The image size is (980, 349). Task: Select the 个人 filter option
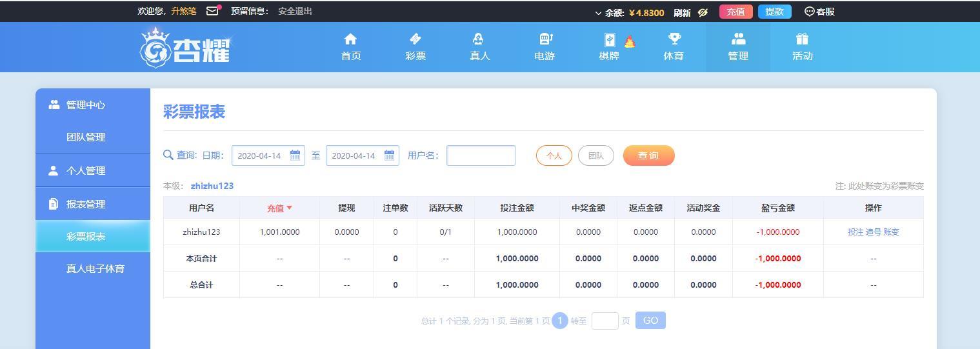click(x=554, y=155)
